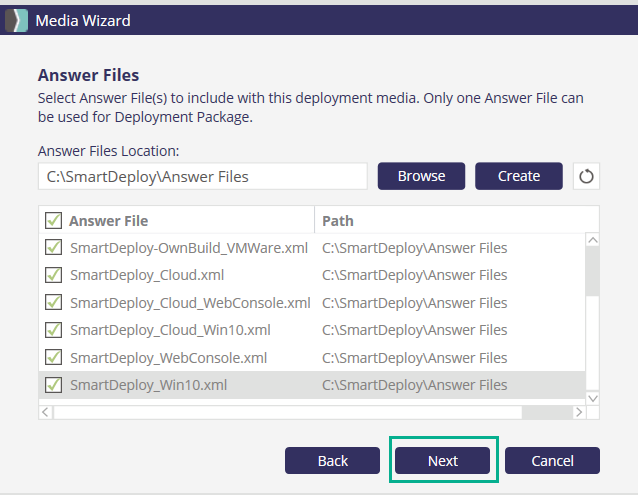The width and height of the screenshot is (638, 495).
Task: Click the refresh icon beside Create
Action: point(586,176)
